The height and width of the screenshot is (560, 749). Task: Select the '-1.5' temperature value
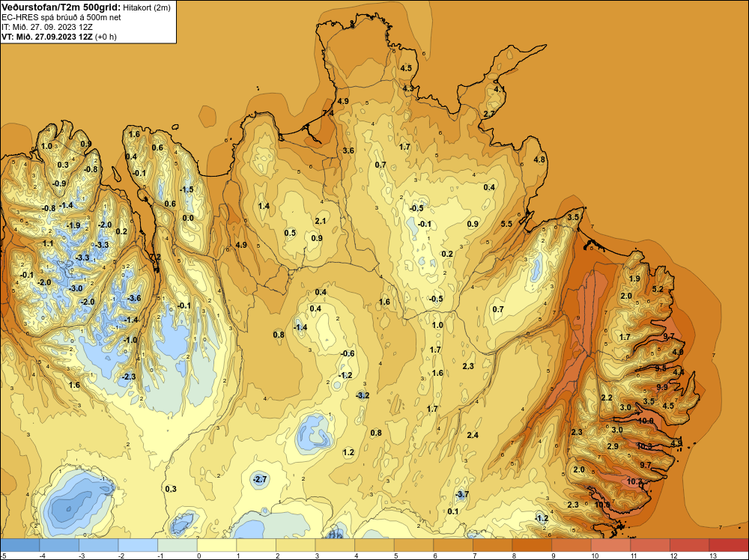click(187, 189)
